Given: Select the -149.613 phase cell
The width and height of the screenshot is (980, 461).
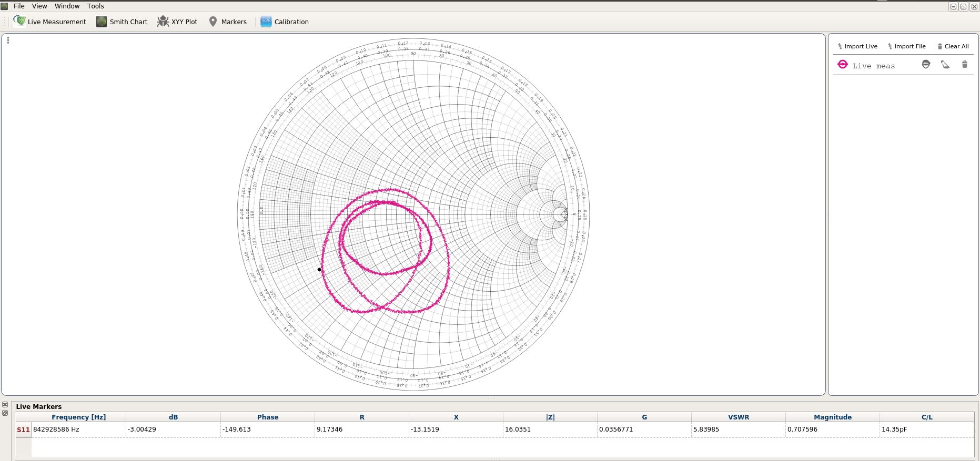Looking at the screenshot, I should pos(268,429).
